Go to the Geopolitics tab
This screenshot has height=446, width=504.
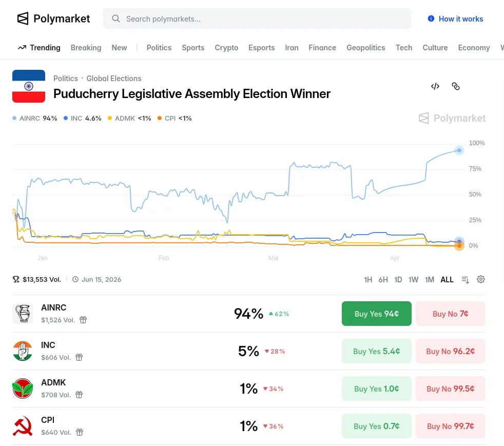pyautogui.click(x=365, y=48)
